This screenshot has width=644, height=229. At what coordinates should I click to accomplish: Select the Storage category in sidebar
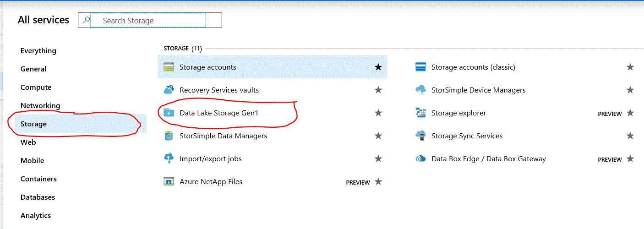pos(33,124)
